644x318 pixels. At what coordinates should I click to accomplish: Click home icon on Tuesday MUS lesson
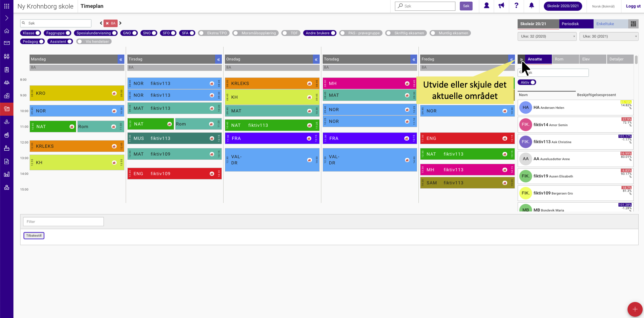(x=212, y=139)
